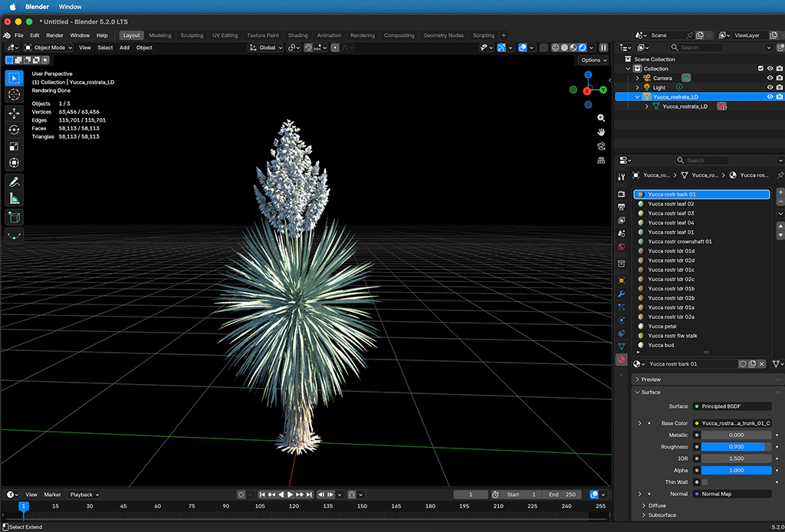Switch perspective/orthographic grid icon
Image resolution: width=785 pixels, height=532 pixels.
601,160
